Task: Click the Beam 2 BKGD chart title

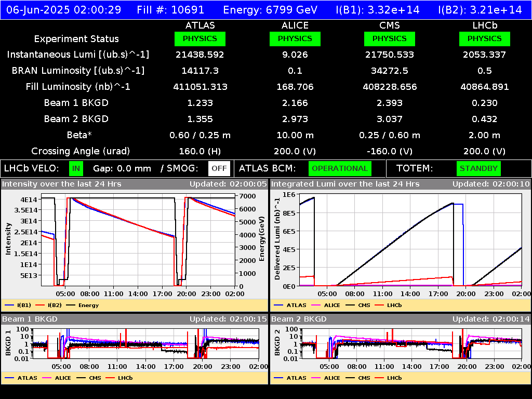Action: tap(299, 319)
